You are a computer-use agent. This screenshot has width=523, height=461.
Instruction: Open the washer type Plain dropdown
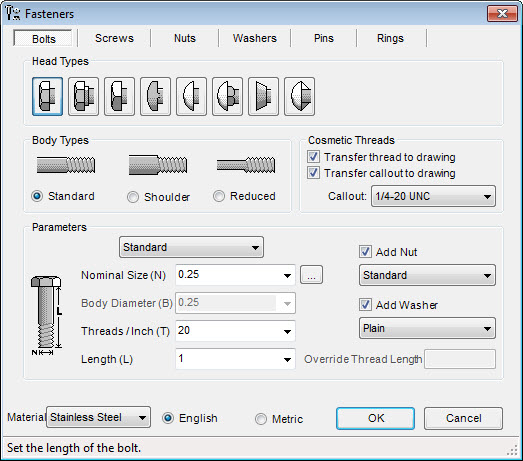pos(427,328)
